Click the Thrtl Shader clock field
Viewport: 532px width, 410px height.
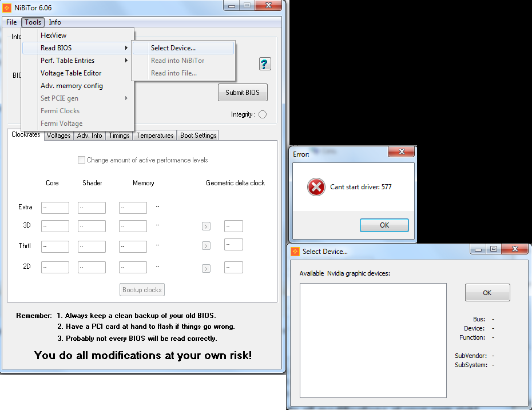[x=92, y=247]
